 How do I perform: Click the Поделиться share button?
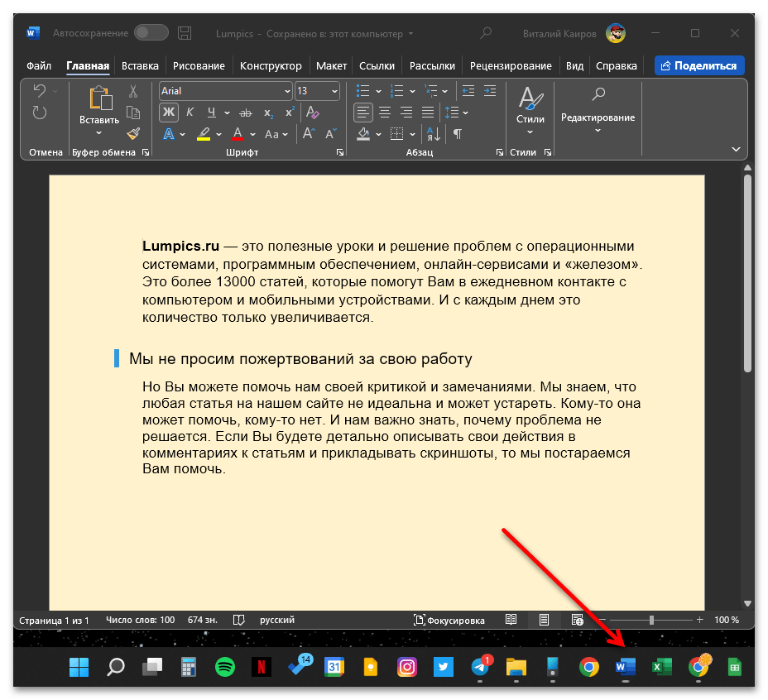pyautogui.click(x=699, y=65)
